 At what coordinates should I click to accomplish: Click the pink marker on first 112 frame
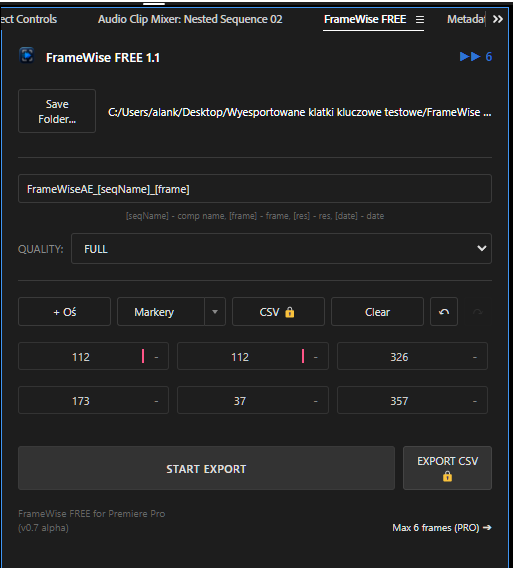pyautogui.click(x=143, y=356)
